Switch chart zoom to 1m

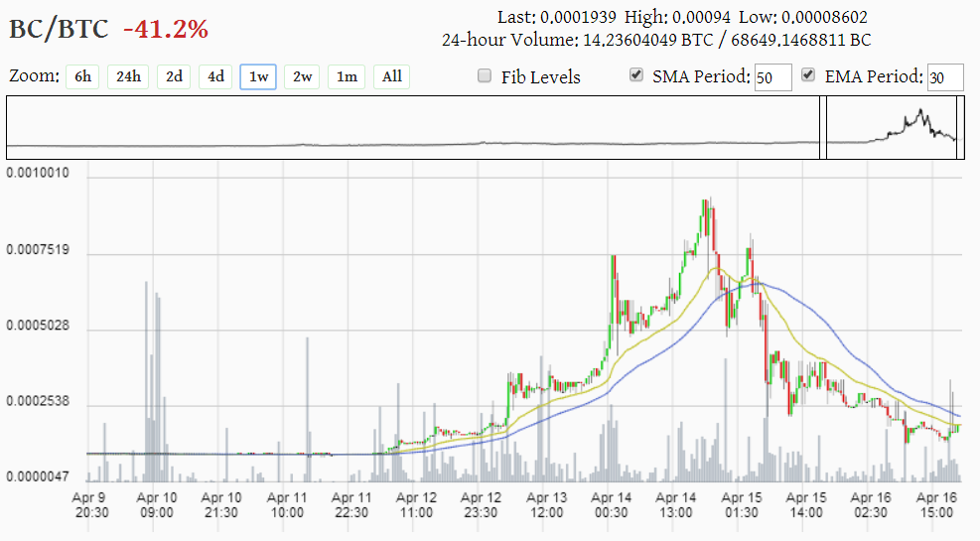(x=347, y=76)
